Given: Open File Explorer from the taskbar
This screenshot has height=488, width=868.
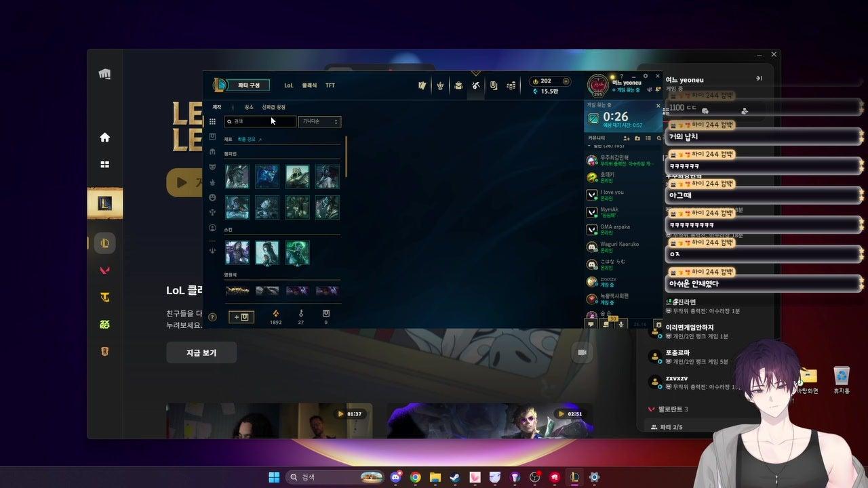Looking at the screenshot, I should tap(435, 477).
